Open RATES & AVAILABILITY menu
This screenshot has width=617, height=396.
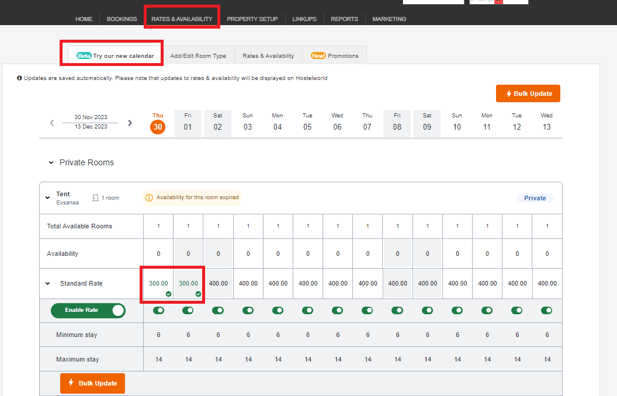[x=182, y=19]
